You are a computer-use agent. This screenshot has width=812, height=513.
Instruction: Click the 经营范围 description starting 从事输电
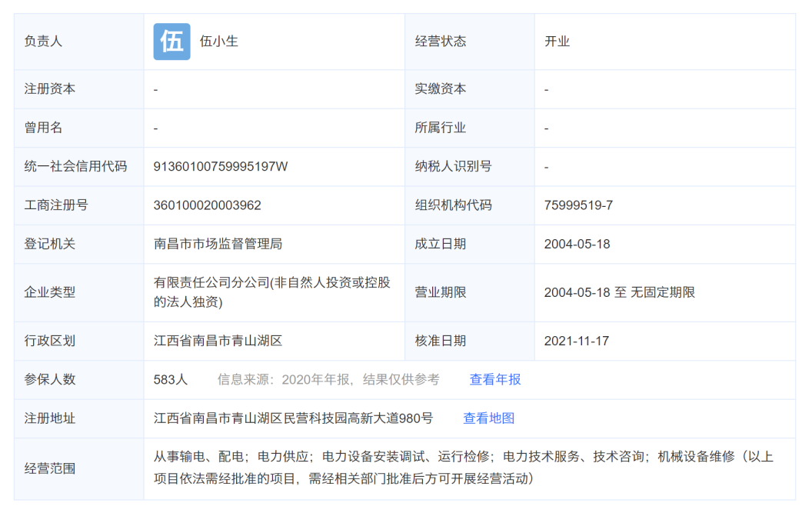[x=464, y=468]
